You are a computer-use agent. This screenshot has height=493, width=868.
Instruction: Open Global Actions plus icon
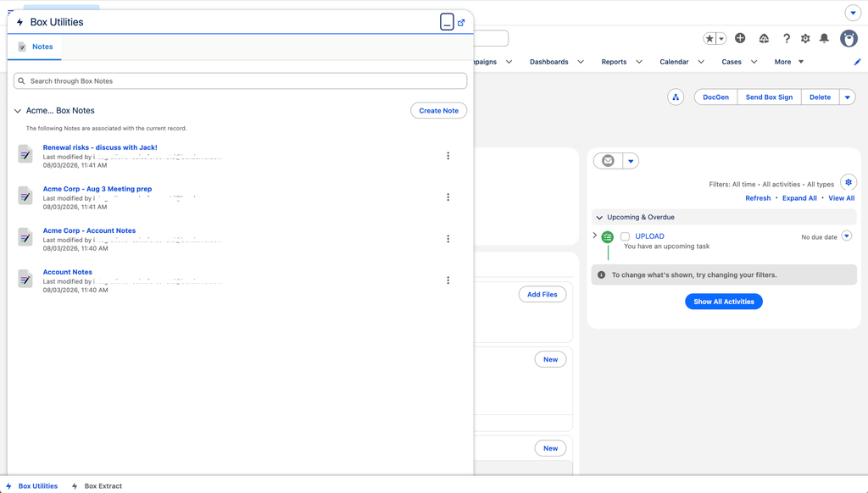(x=740, y=37)
